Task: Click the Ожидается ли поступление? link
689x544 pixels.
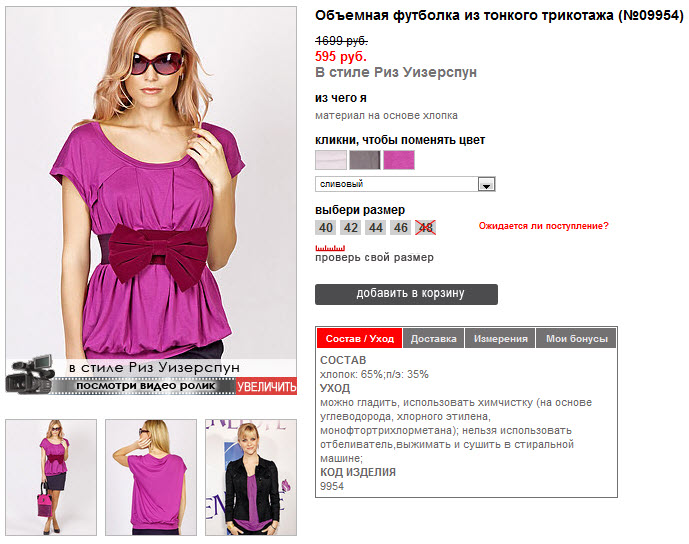Action: pos(544,226)
